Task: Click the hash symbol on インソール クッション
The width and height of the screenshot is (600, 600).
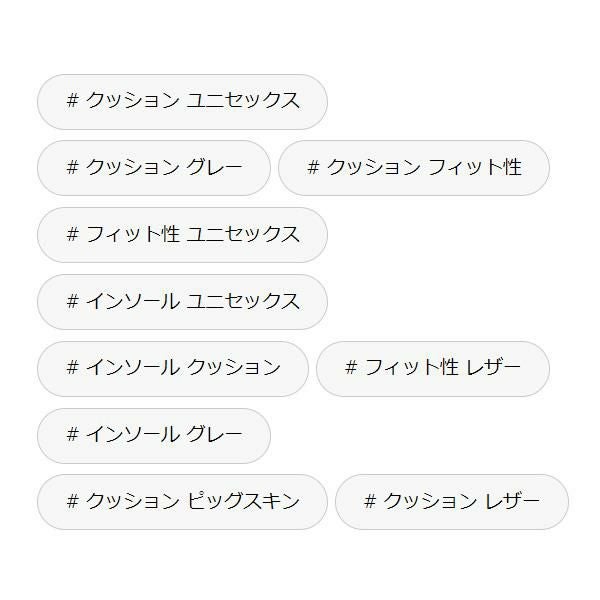Action: [72, 368]
